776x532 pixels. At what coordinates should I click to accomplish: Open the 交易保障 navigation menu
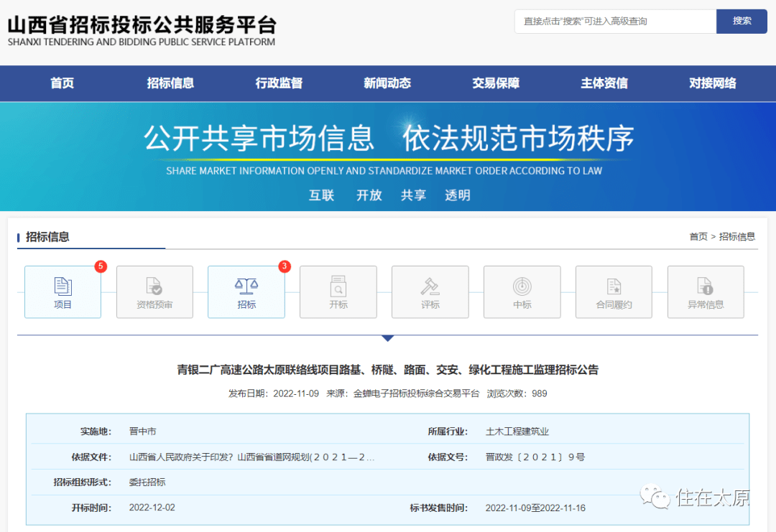point(496,83)
